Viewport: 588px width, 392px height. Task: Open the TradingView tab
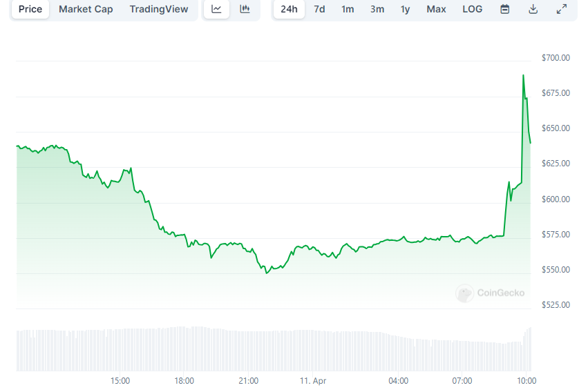point(159,9)
